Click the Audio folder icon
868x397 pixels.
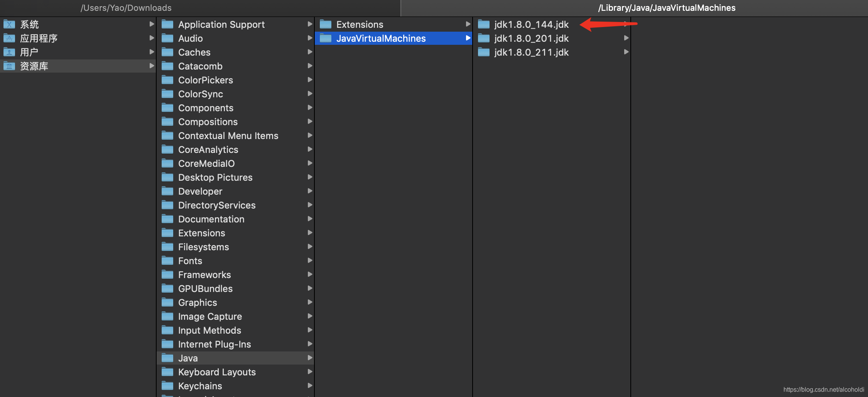tap(167, 38)
